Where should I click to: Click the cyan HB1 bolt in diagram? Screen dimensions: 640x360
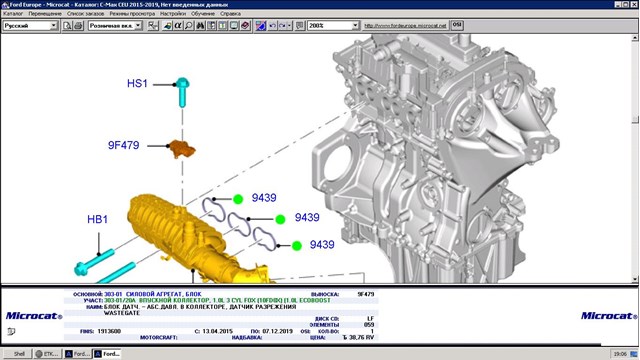[x=94, y=262]
